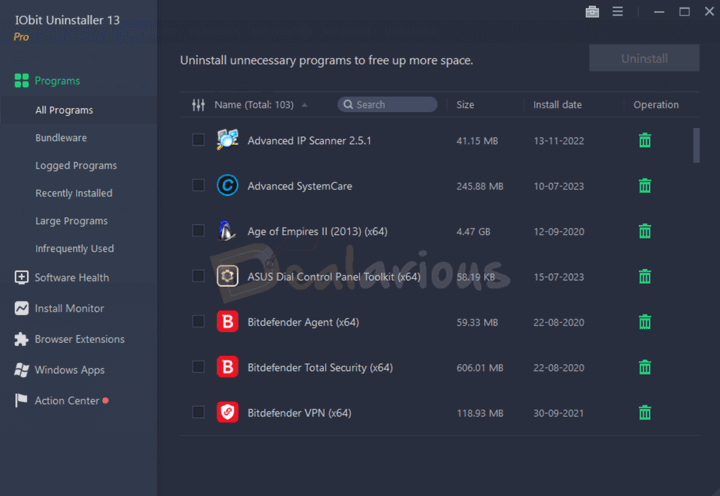Click the Advanced IP Scanner program icon
This screenshot has height=496, width=720.
click(x=227, y=140)
